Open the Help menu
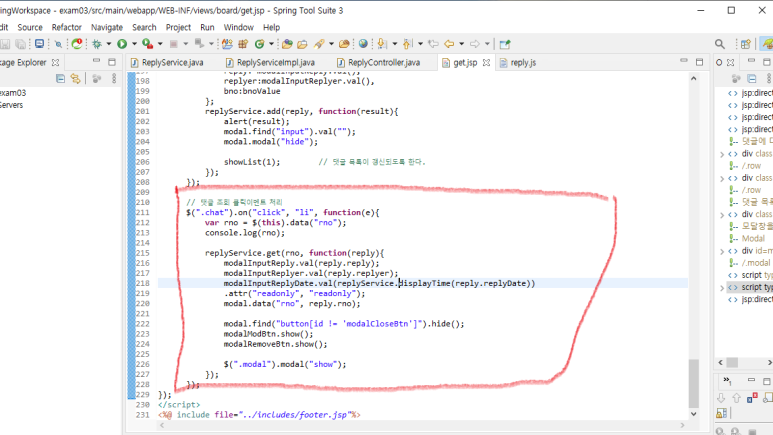 click(271, 27)
